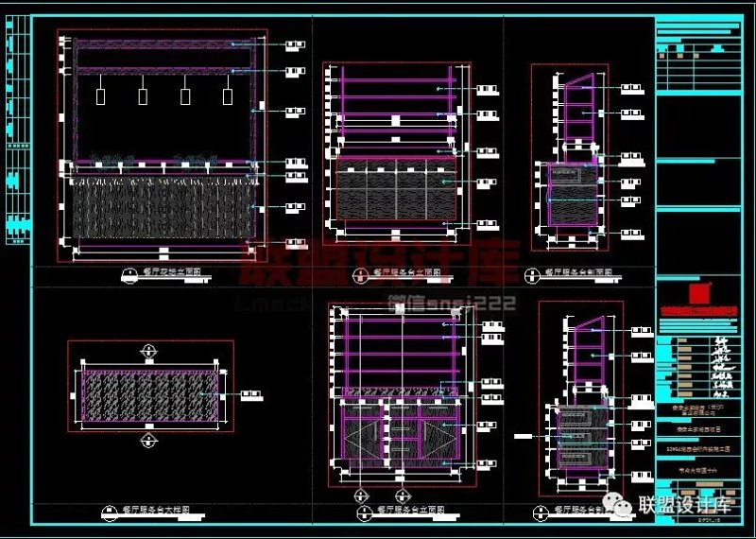Click the callout tag right of 大样图 plan
756x539 pixels.
tap(251, 395)
